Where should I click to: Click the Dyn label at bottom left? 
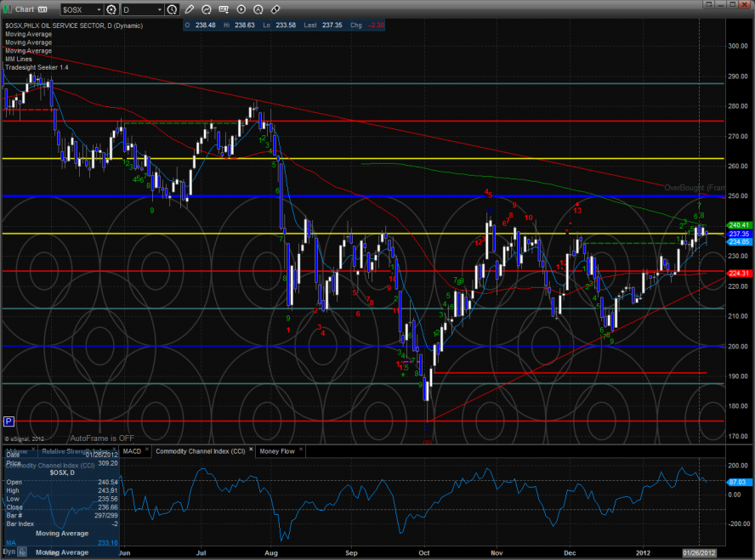pyautogui.click(x=9, y=552)
